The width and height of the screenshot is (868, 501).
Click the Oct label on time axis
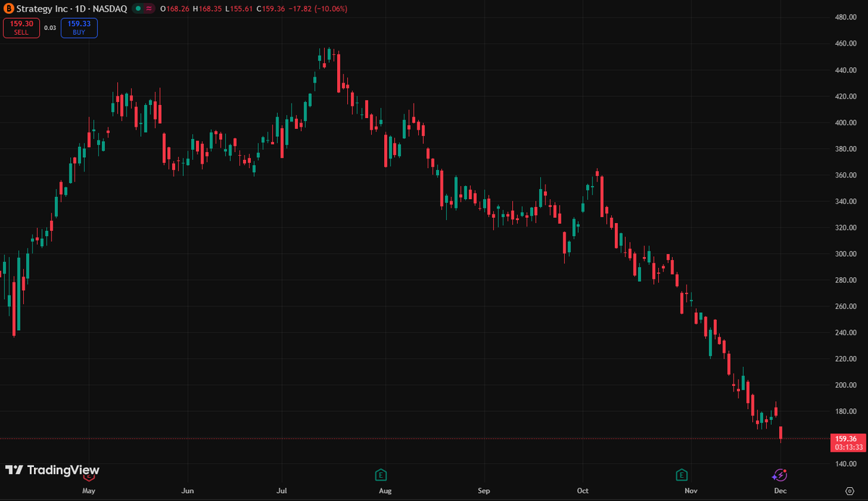pos(583,491)
